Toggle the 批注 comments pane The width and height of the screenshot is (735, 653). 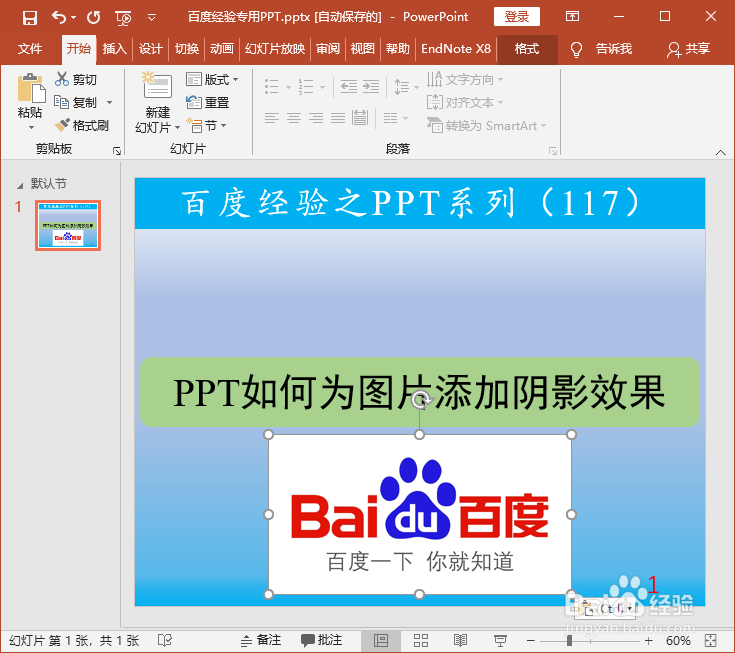pos(322,640)
